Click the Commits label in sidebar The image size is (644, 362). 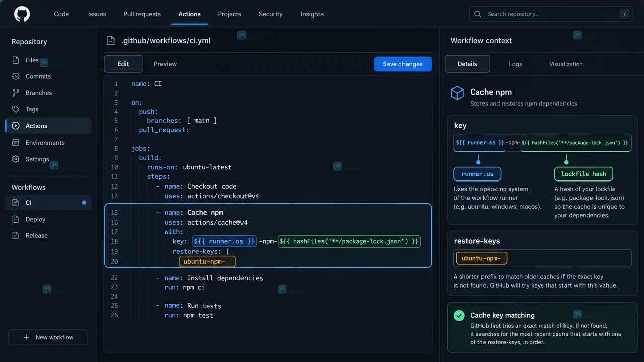coord(38,76)
